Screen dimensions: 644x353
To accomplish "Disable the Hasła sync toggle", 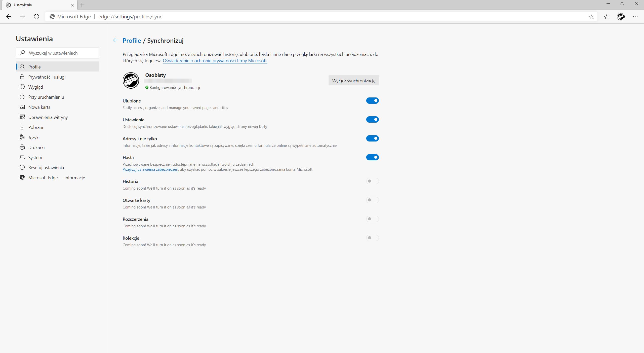I will pos(372,157).
